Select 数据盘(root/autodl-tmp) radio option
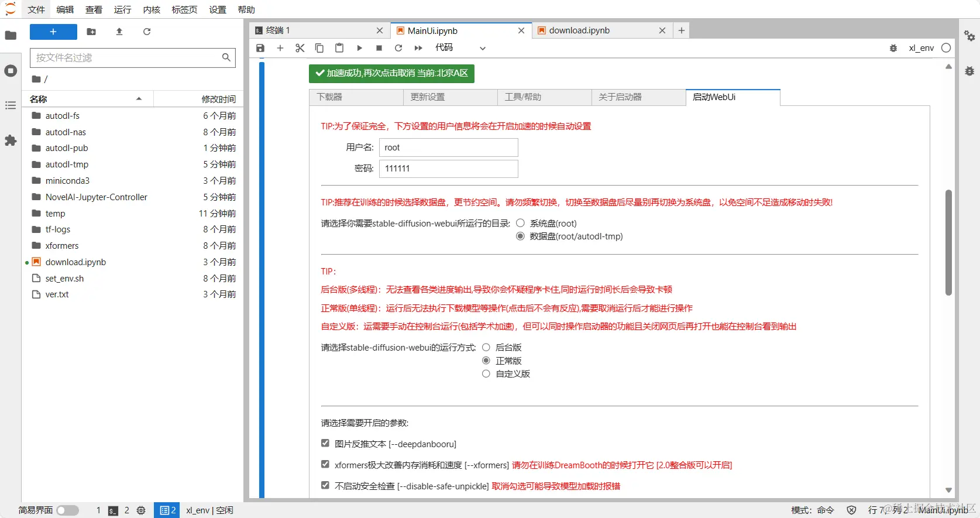This screenshot has height=518, width=980. pyautogui.click(x=520, y=236)
